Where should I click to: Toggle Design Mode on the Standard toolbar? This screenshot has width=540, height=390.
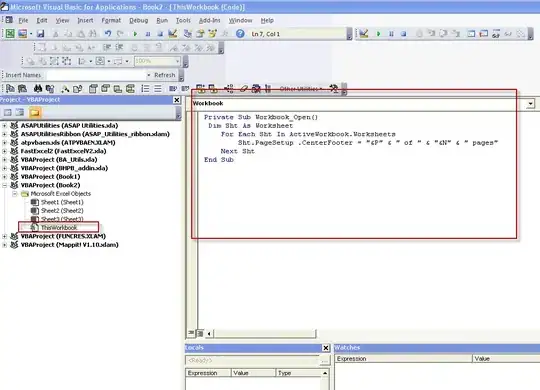pos(173,33)
